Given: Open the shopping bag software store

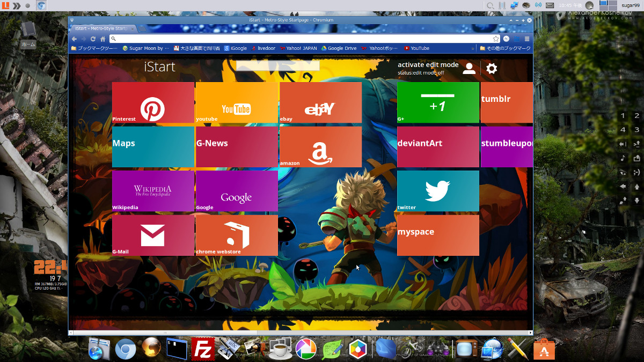Looking at the screenshot, I should [x=544, y=349].
